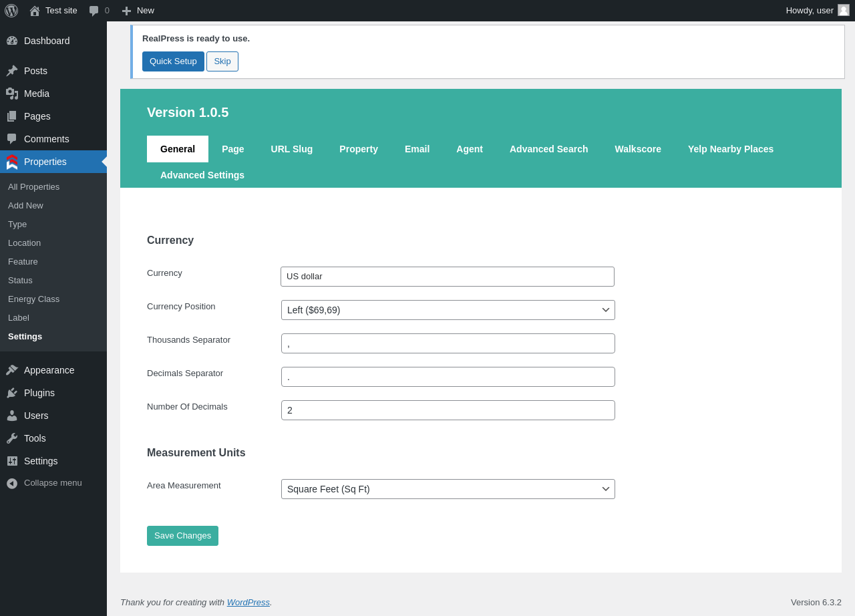The width and height of the screenshot is (855, 616).
Task: Click the Skip button
Action: tap(222, 61)
